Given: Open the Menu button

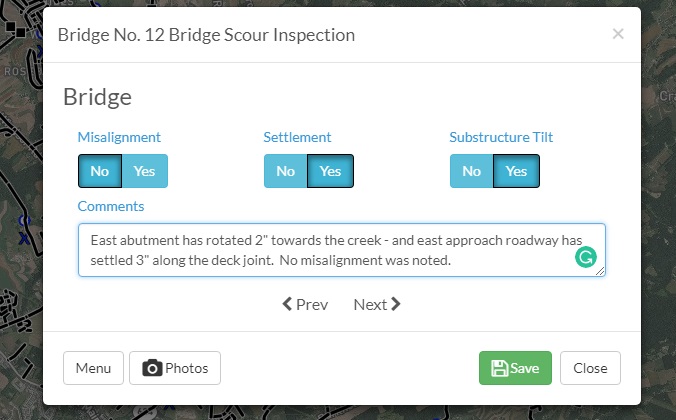Looking at the screenshot, I should click(93, 368).
